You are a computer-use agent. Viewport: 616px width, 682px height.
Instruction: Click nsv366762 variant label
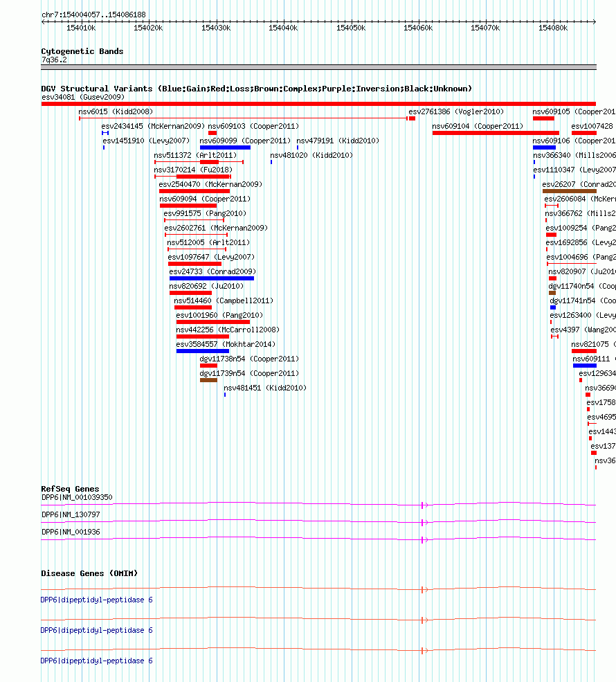580,213
